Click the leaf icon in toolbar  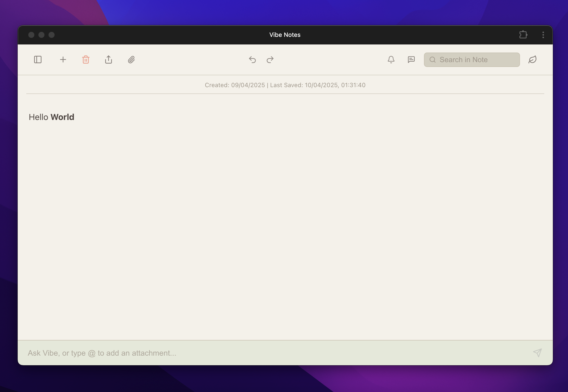click(532, 60)
